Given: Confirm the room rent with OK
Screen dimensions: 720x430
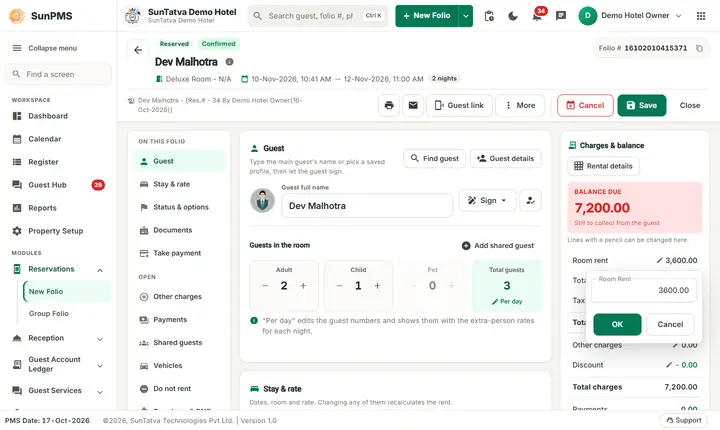Looking at the screenshot, I should (617, 324).
